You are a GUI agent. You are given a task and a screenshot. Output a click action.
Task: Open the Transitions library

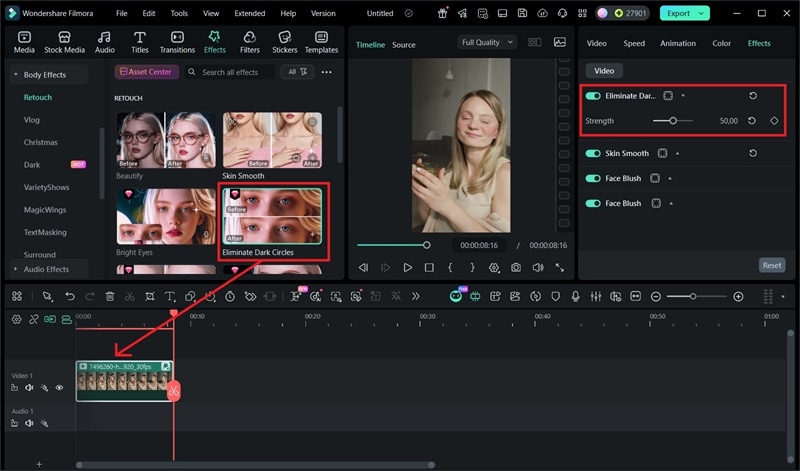(177, 41)
